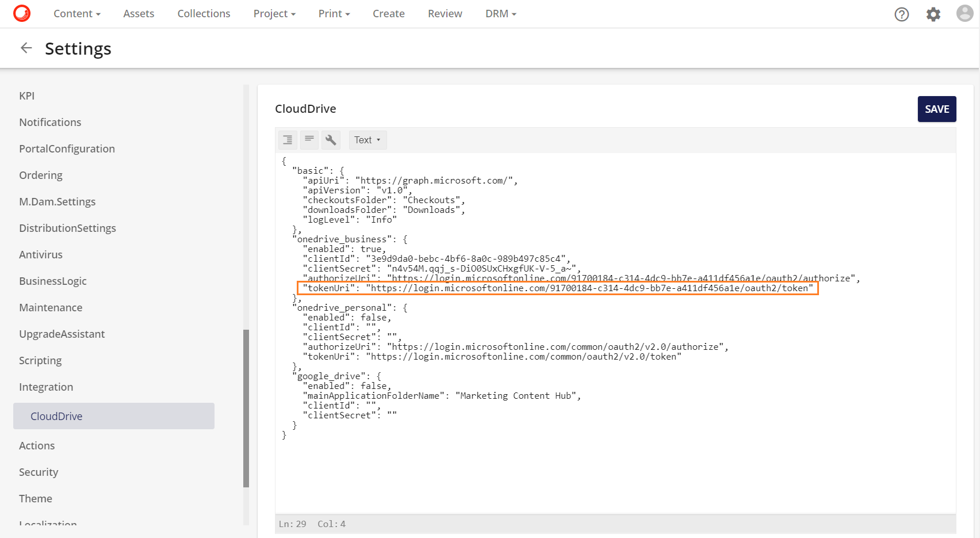980x538 pixels.
Task: Select the BusinessLogic setting
Action: 53,281
